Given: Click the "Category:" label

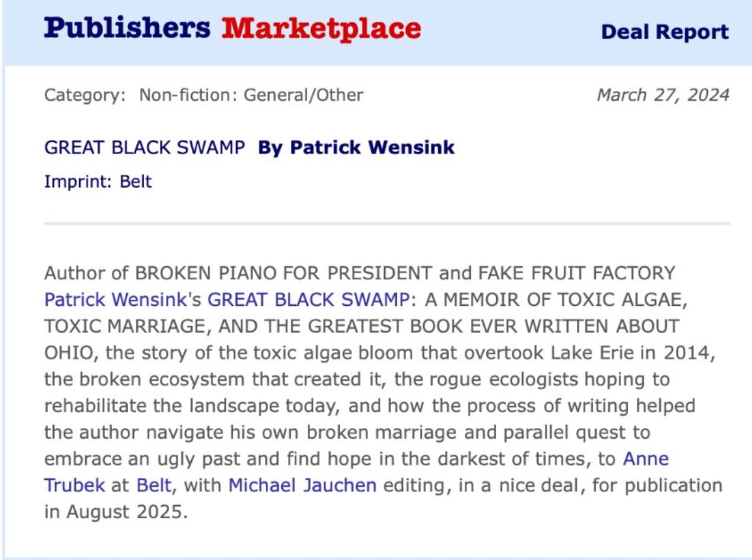Looking at the screenshot, I should click(86, 95).
